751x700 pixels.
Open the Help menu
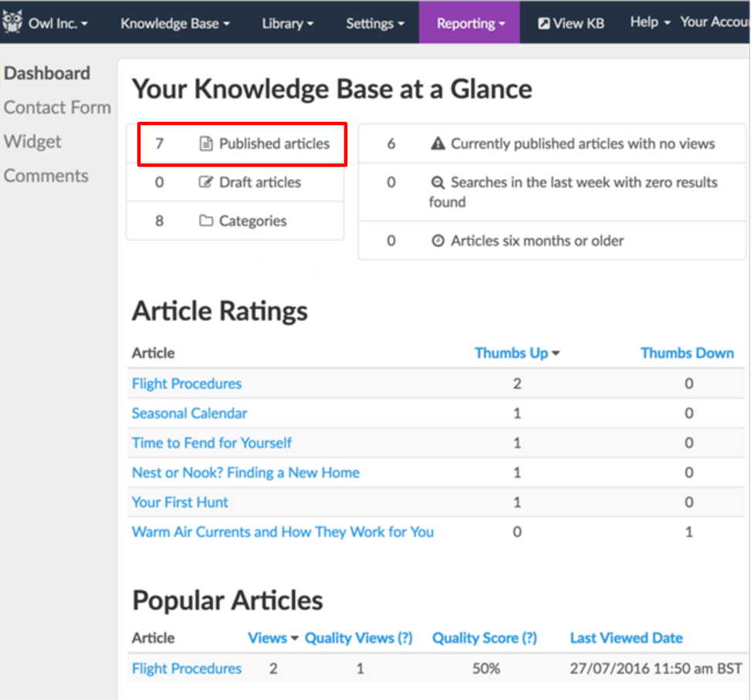point(645,22)
